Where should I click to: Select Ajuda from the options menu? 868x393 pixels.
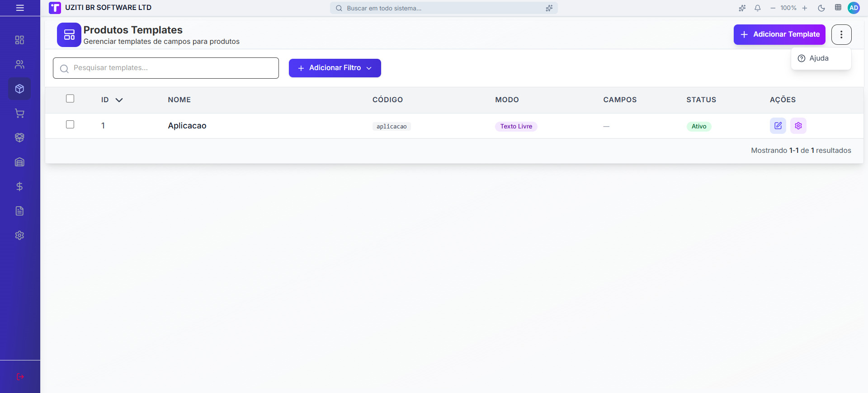818,58
